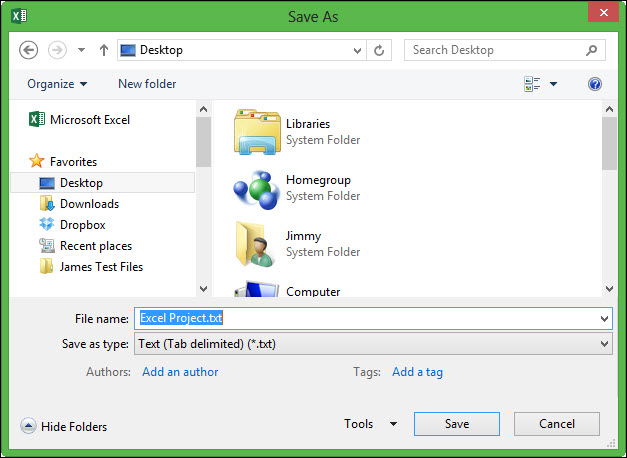Open the Tools menu

(x=369, y=424)
